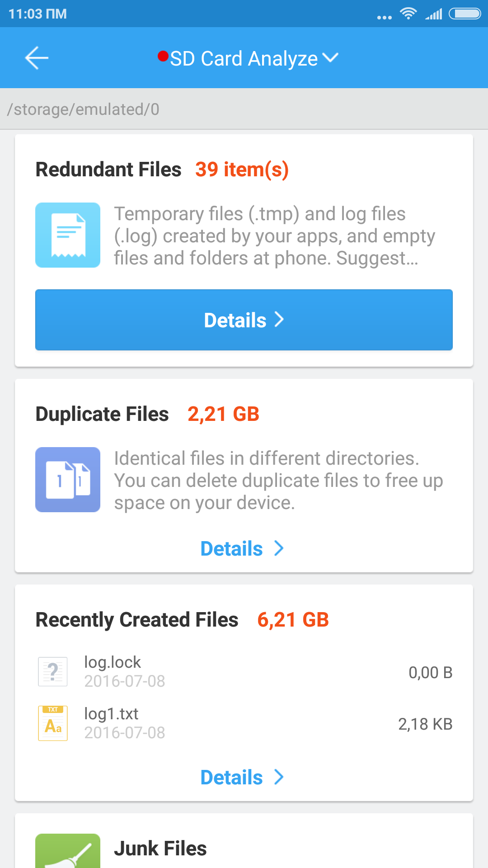
Task: Tap the battery status icon
Action: coord(465,14)
